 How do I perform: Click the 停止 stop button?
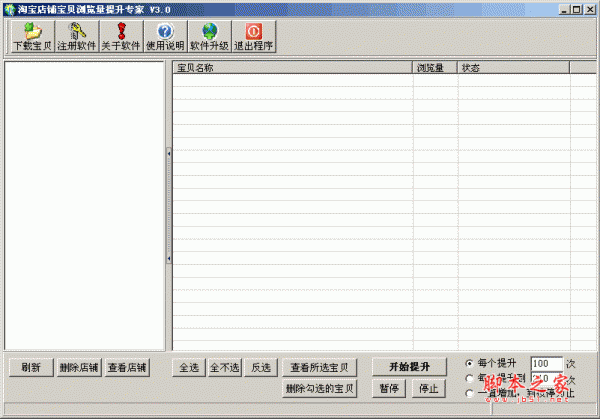tap(429, 389)
